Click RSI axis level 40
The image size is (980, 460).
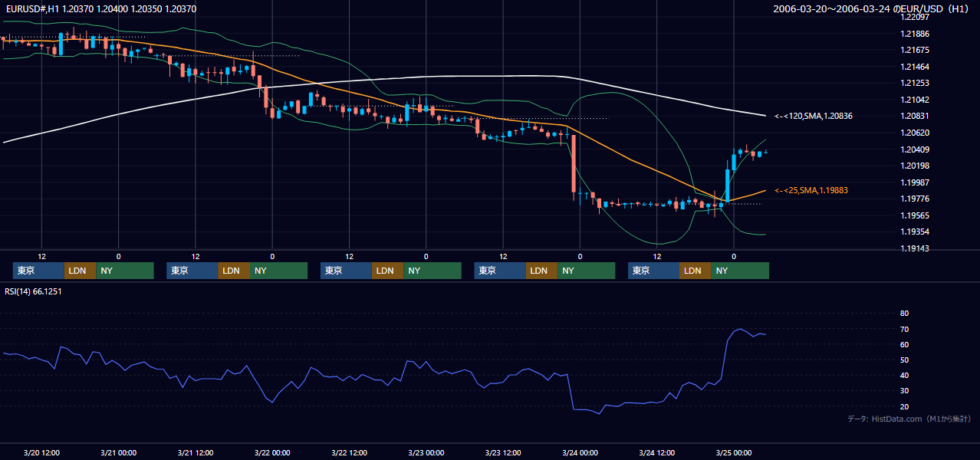click(904, 376)
